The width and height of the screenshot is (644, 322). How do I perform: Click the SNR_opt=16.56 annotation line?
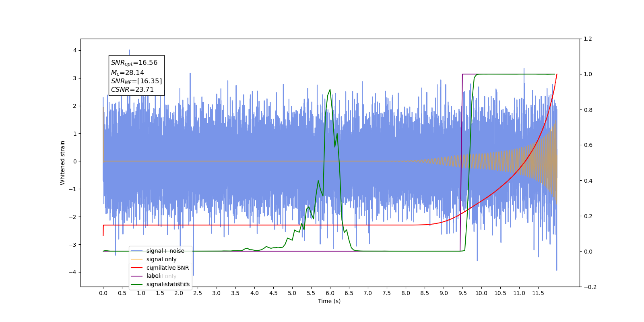[134, 63]
